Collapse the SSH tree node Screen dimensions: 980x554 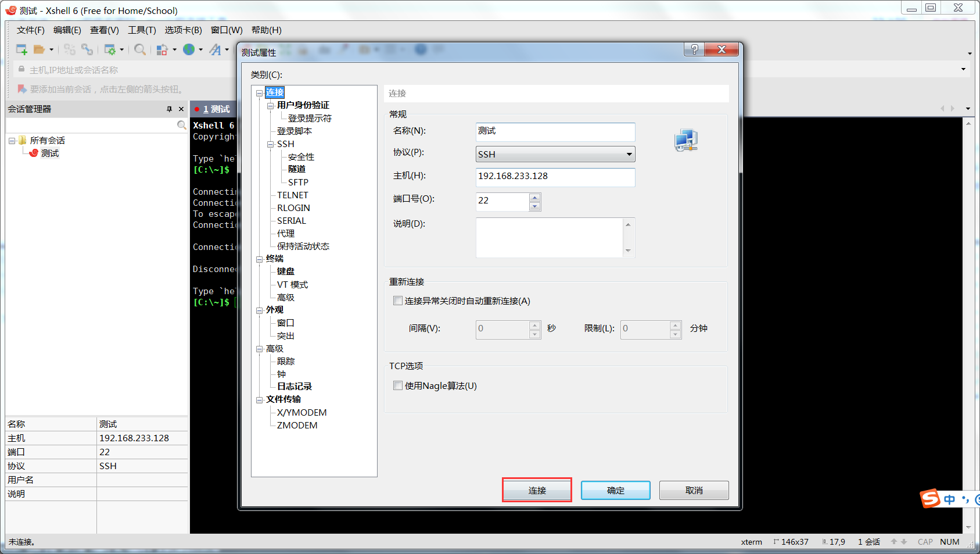(270, 144)
